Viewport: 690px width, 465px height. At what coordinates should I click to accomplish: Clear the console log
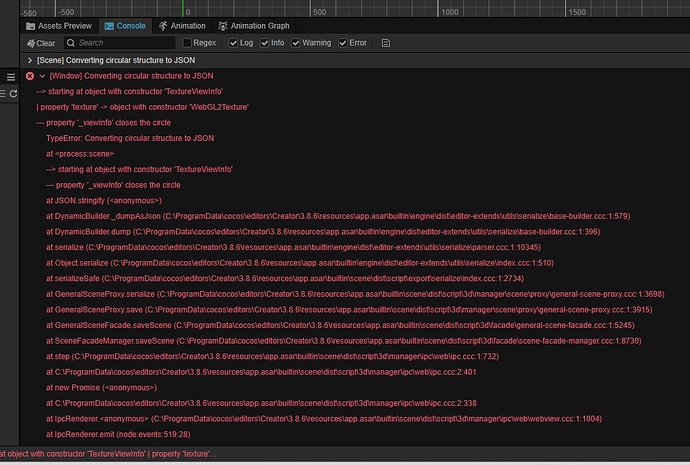(x=41, y=43)
